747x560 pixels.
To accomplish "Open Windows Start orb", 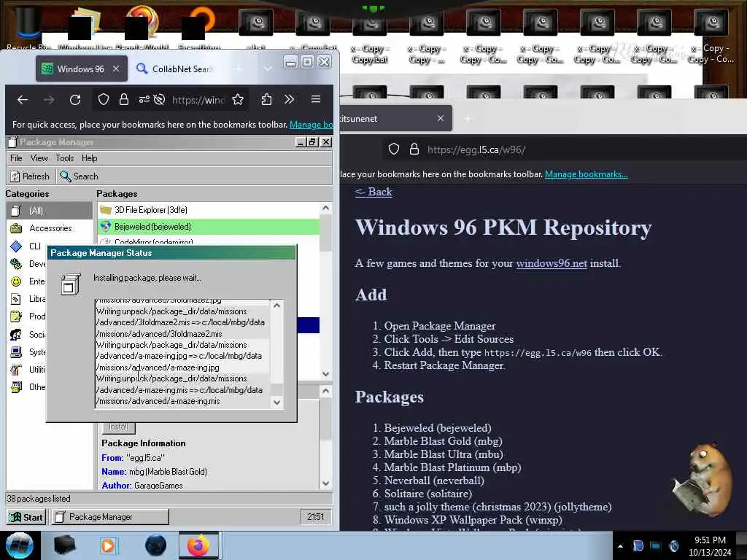I will pos(19,545).
